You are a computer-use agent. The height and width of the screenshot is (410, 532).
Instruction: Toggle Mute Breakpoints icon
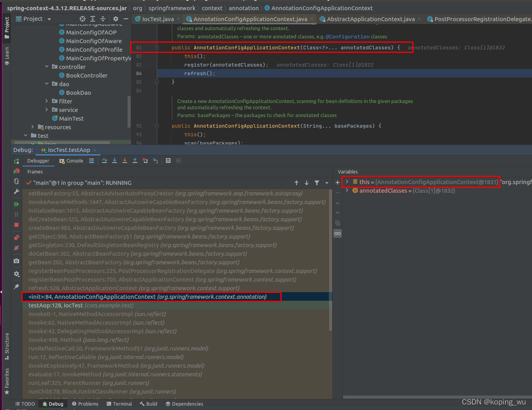pos(16,248)
